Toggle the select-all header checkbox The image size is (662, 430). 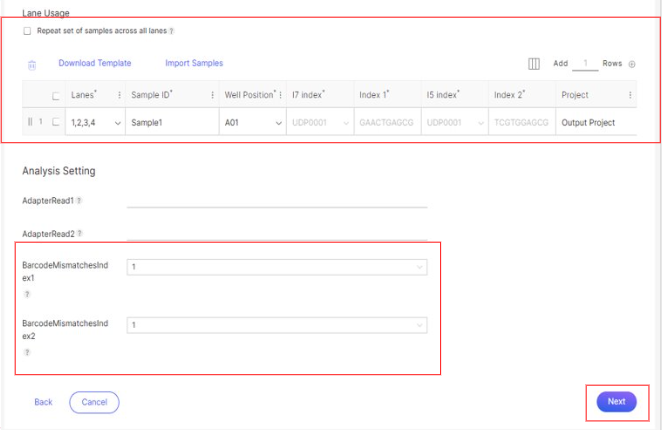[56, 96]
